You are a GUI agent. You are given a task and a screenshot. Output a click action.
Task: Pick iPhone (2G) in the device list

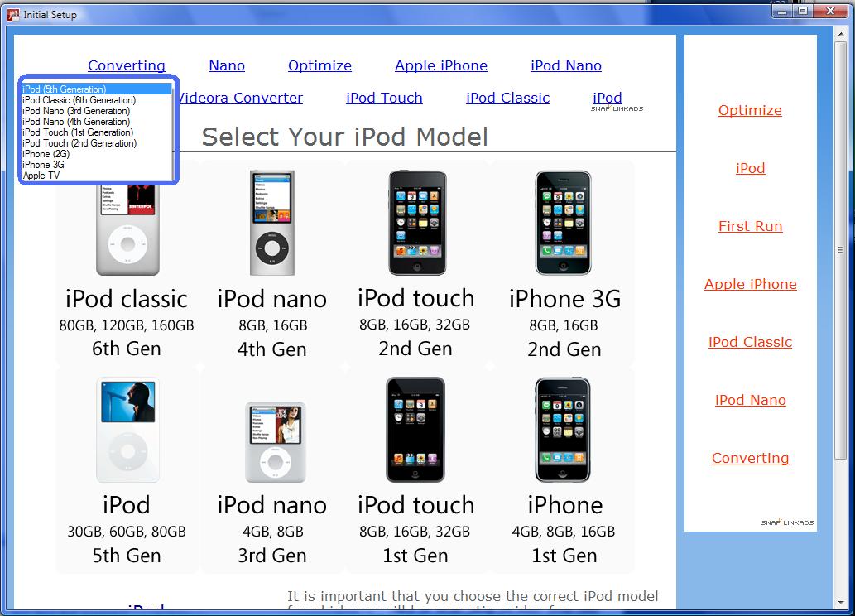pos(97,154)
